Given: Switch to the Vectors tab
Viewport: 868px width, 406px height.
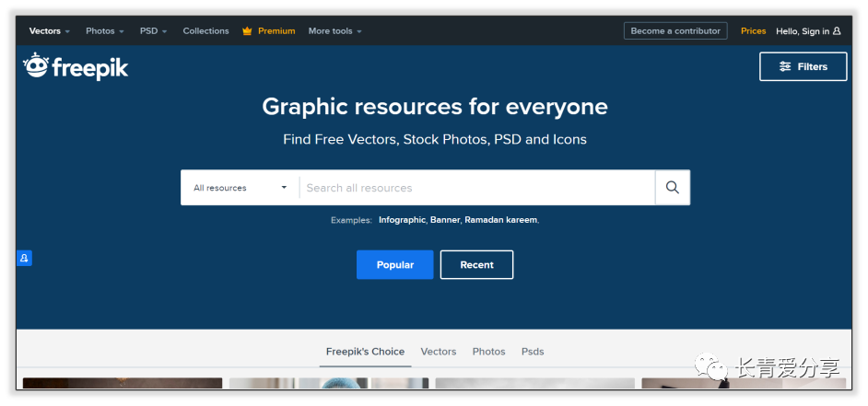Looking at the screenshot, I should pyautogui.click(x=439, y=352).
